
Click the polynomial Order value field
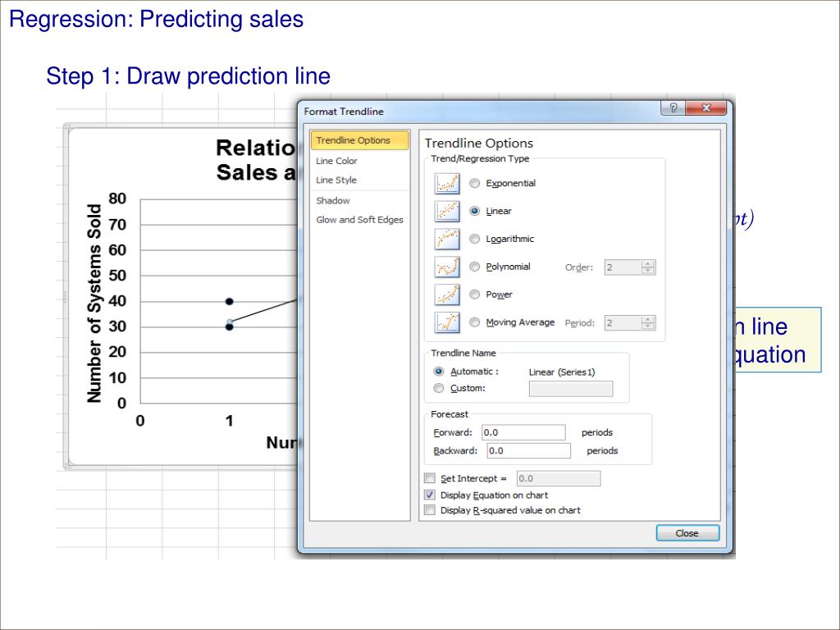[x=623, y=267]
